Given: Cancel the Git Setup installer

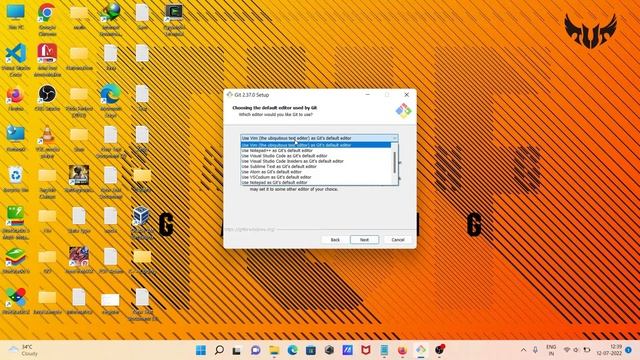Looking at the screenshot, I should (398, 240).
